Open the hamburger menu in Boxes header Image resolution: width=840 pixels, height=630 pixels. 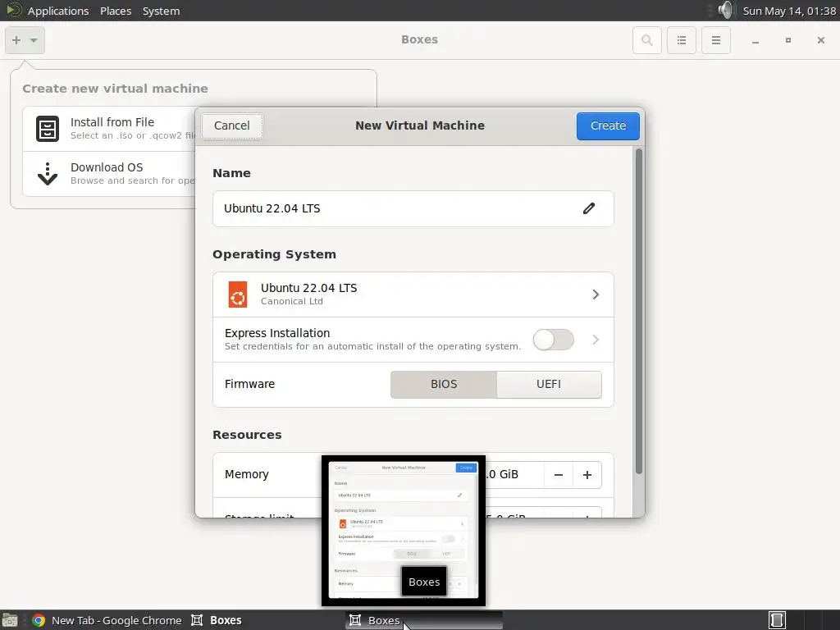pyautogui.click(x=715, y=40)
